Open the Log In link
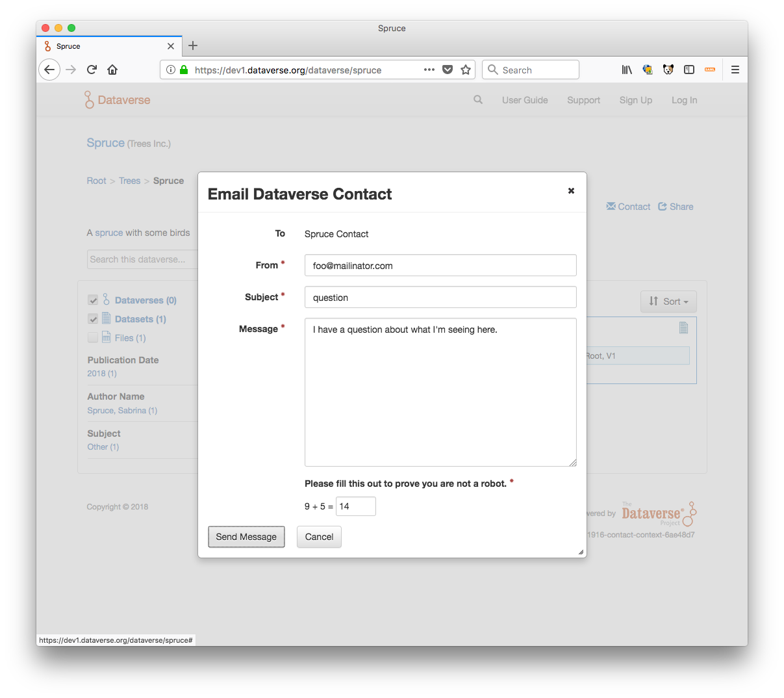Viewport: 784px width, 698px height. point(684,100)
